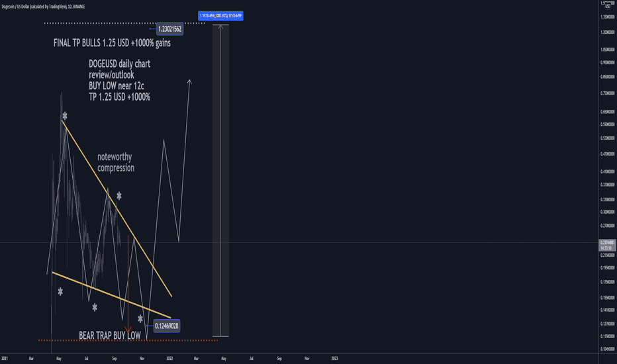617x364 pixels.
Task: Click the 1.05000000 price axis label
Action: [x=608, y=50]
